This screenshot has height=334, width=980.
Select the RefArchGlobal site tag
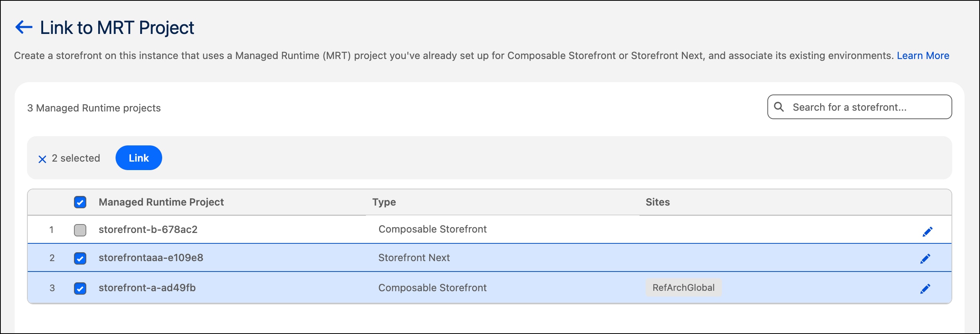(683, 288)
